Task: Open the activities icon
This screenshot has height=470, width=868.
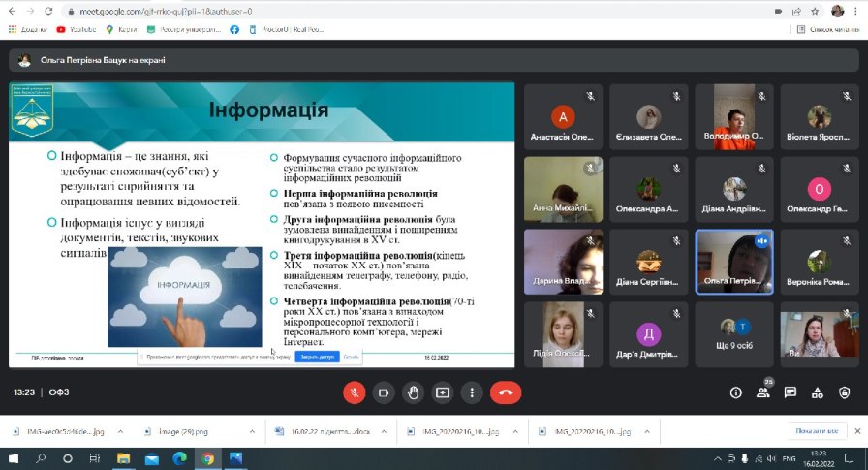Action: pyautogui.click(x=817, y=392)
